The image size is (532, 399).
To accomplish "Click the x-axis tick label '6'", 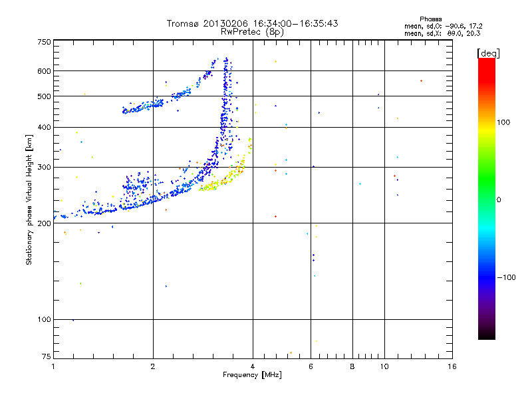I will tap(311, 366).
